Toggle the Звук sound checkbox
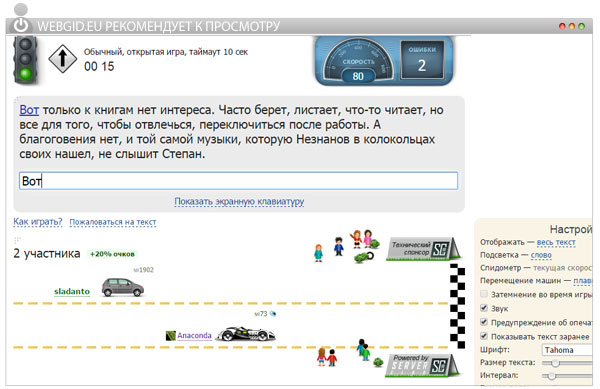The image size is (600, 389). (x=484, y=308)
